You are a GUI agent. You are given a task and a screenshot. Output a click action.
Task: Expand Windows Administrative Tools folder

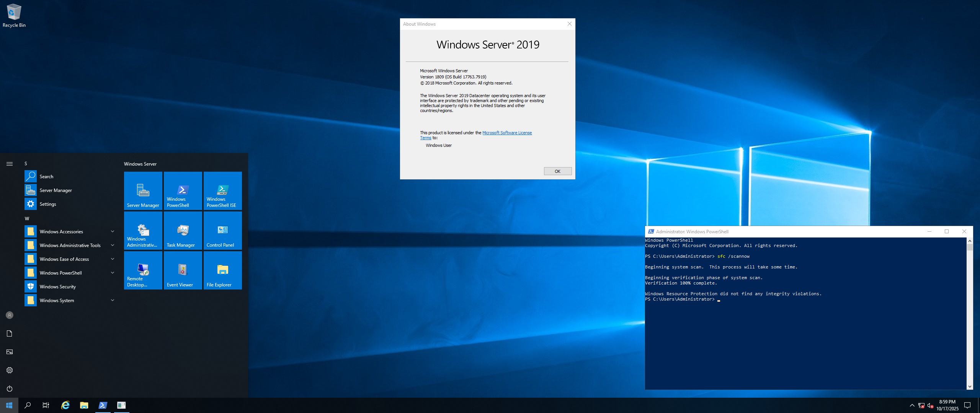click(x=70, y=246)
